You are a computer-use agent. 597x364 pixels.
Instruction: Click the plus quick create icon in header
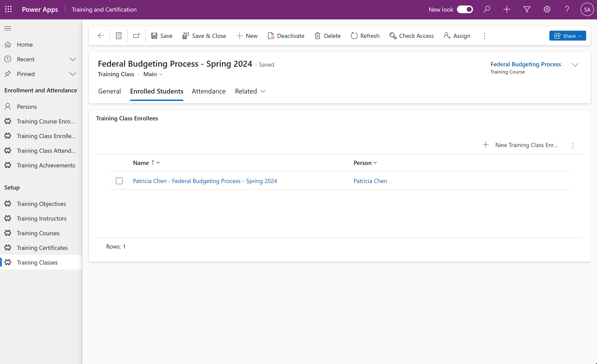point(507,10)
